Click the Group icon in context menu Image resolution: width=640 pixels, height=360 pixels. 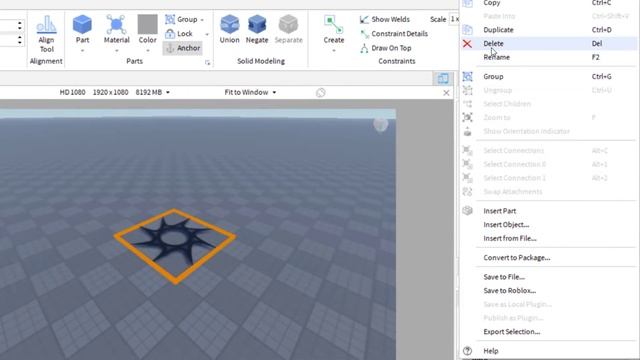(x=467, y=76)
